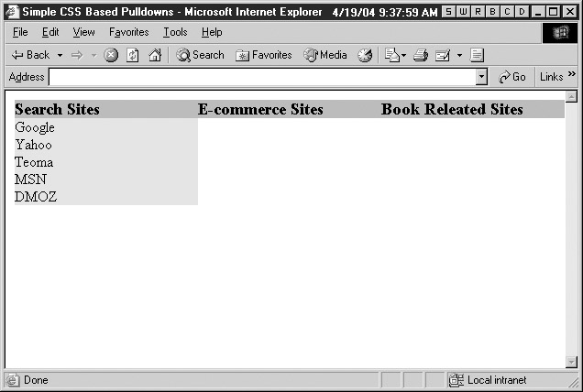This screenshot has height=392, width=583.
Task: Click the Google link
Action: 35,127
